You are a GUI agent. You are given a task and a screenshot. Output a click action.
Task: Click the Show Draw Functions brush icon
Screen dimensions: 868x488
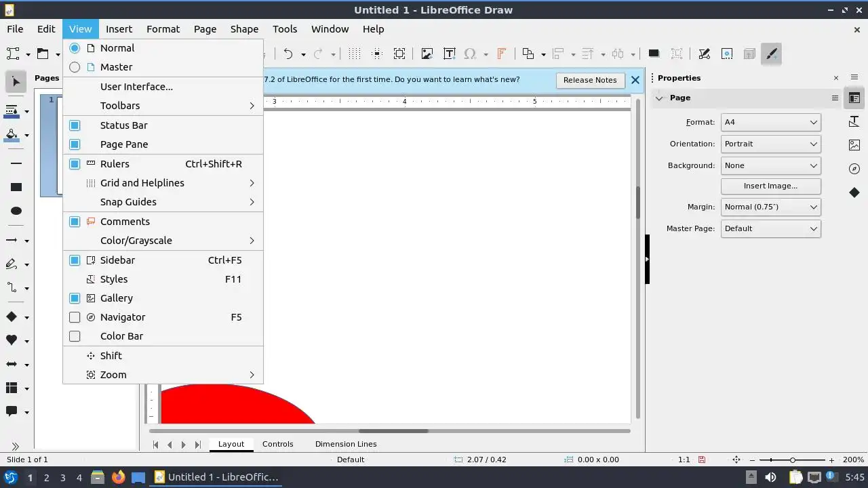pos(772,54)
